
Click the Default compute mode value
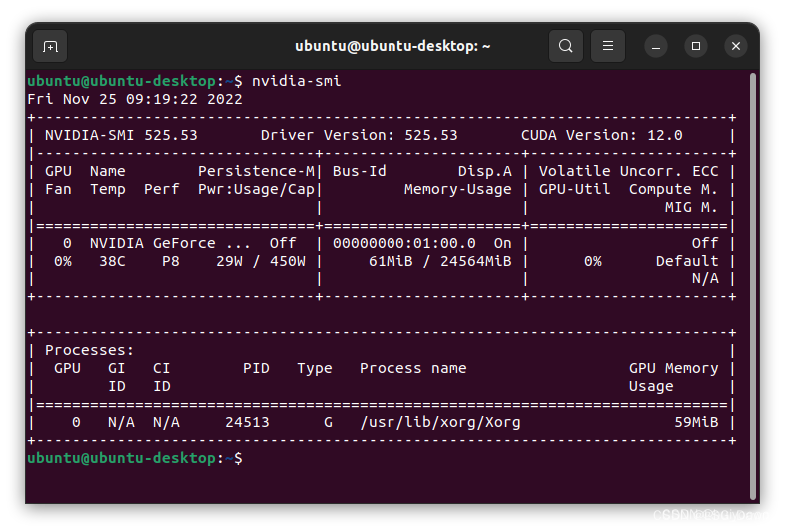click(x=687, y=262)
